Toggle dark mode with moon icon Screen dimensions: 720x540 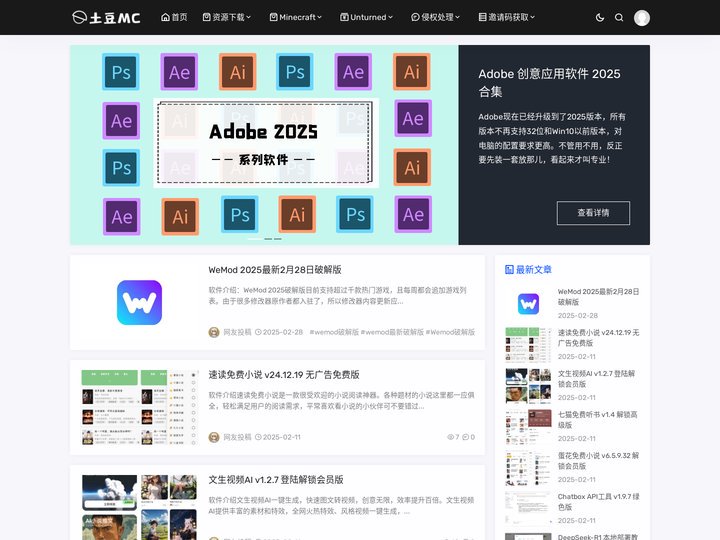(600, 18)
